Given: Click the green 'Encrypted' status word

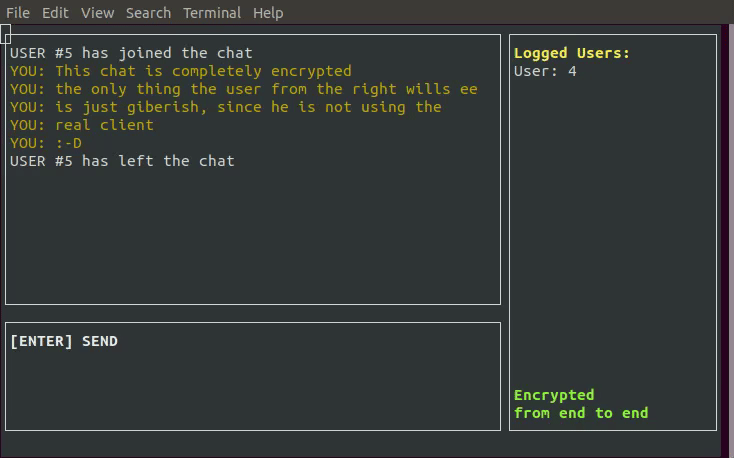Looking at the screenshot, I should pos(554,395).
